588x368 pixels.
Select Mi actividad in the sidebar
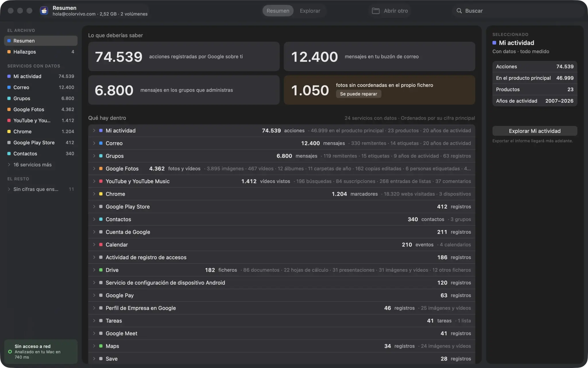tap(41, 76)
